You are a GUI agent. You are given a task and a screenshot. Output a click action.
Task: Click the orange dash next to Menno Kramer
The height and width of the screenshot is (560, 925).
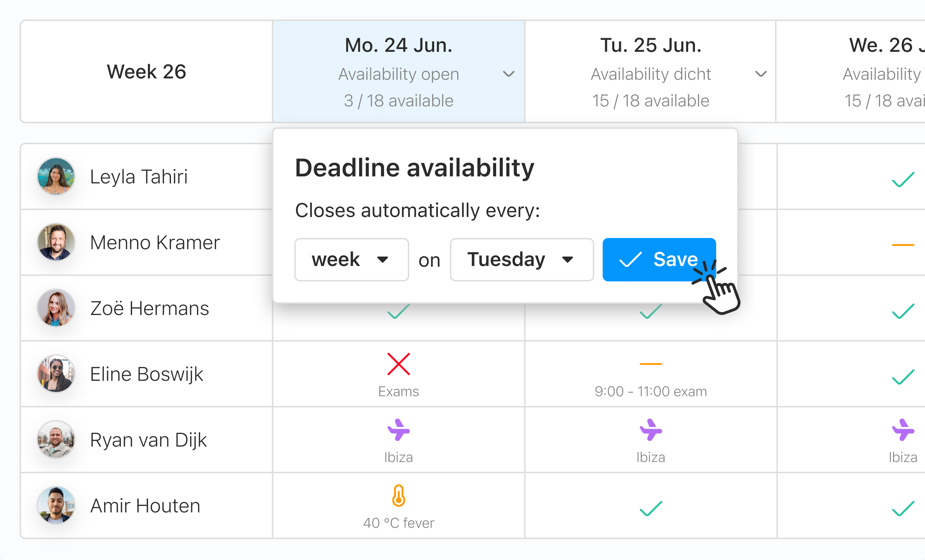pyautogui.click(x=903, y=245)
